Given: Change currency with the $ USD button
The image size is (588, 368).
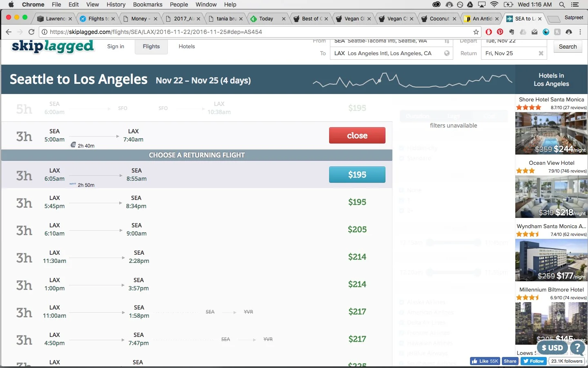Looking at the screenshot, I should tap(552, 348).
